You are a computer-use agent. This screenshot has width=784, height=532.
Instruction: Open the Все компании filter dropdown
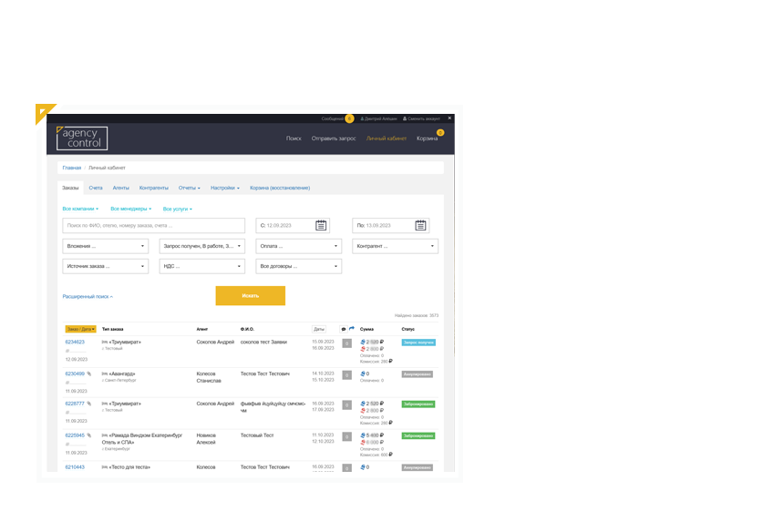[80, 209]
